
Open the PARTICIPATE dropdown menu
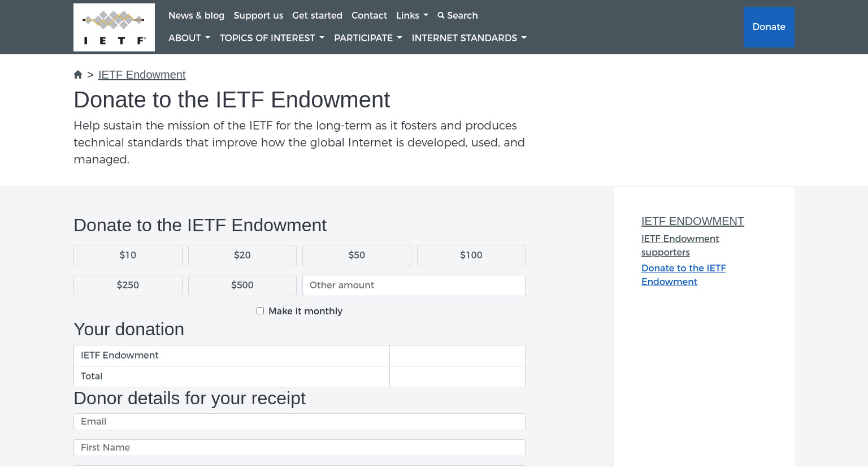click(368, 38)
